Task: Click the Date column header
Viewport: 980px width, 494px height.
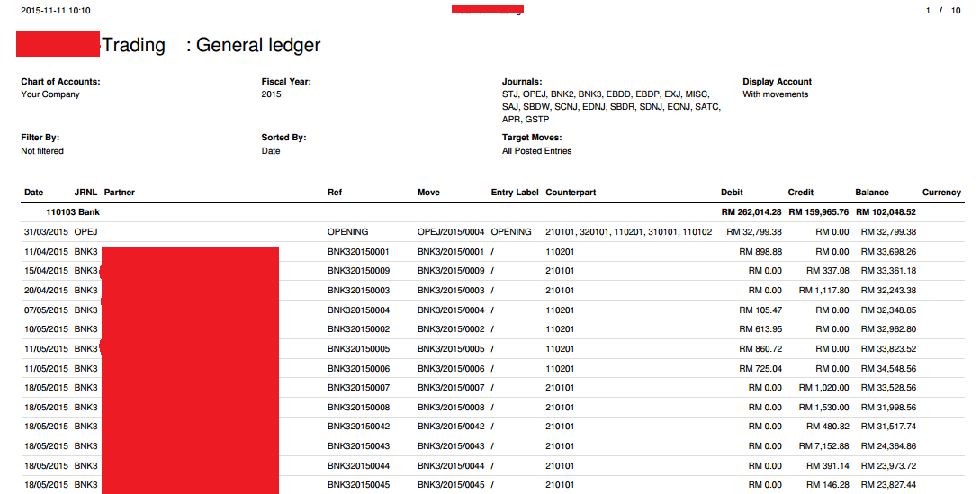Action: [33, 193]
